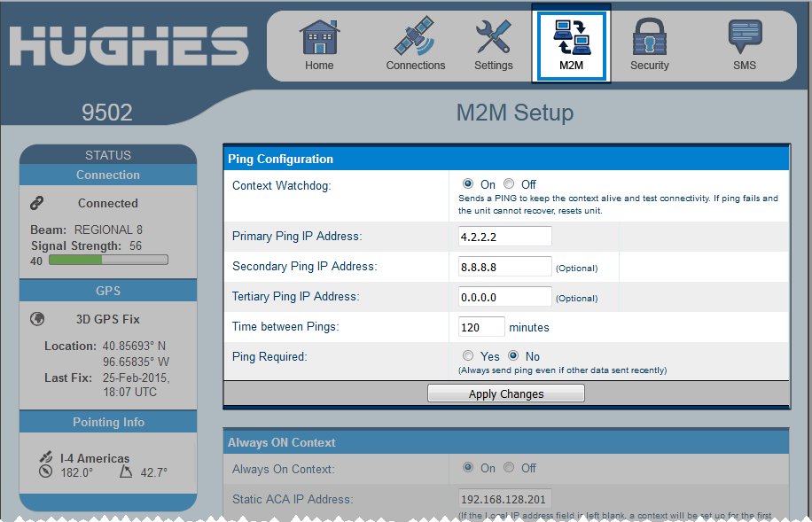Open the Connections satellite icon
Image resolution: width=812 pixels, height=522 pixels.
pos(415,38)
